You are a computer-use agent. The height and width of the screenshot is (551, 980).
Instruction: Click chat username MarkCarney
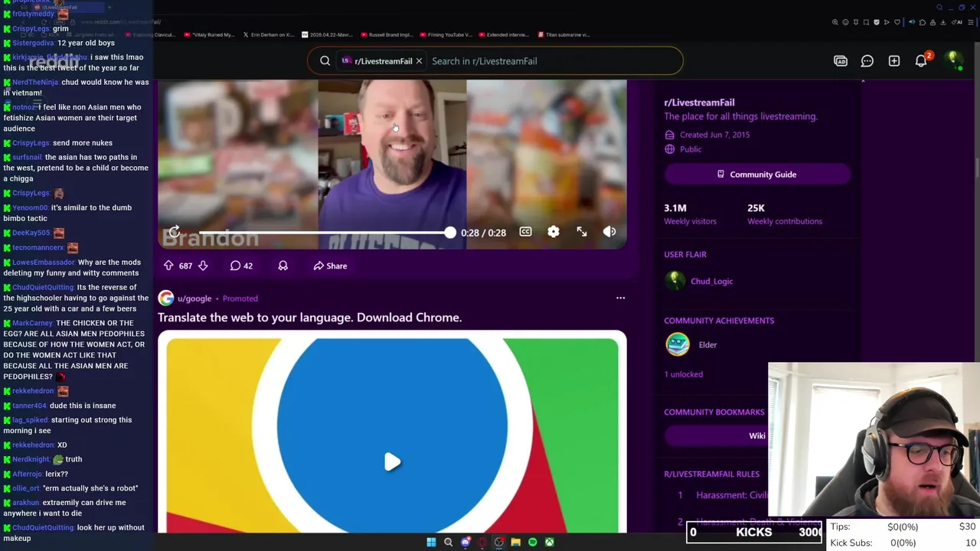(x=32, y=323)
